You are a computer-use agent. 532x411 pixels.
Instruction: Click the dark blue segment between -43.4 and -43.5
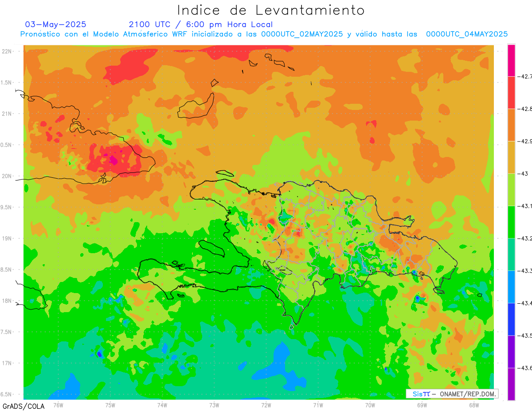coord(511,319)
